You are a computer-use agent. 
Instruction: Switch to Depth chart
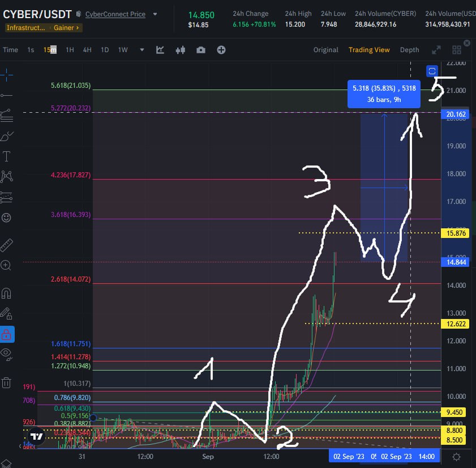click(x=409, y=50)
